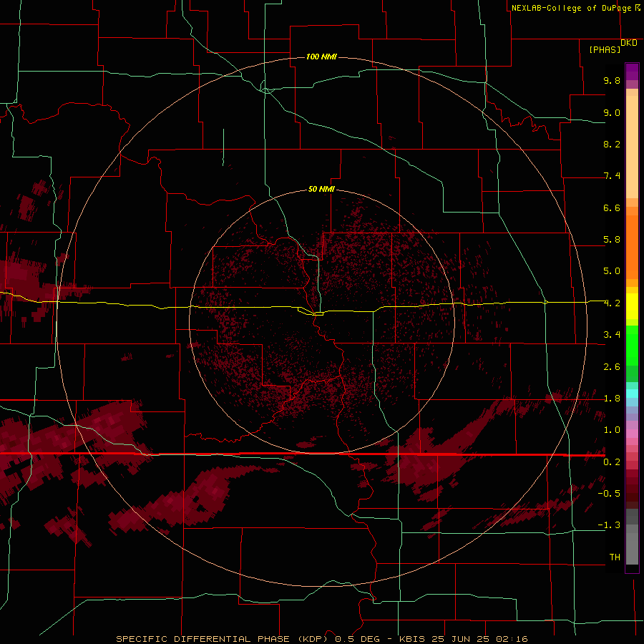Pick the yellow color bar segment

pyautogui.click(x=632, y=306)
